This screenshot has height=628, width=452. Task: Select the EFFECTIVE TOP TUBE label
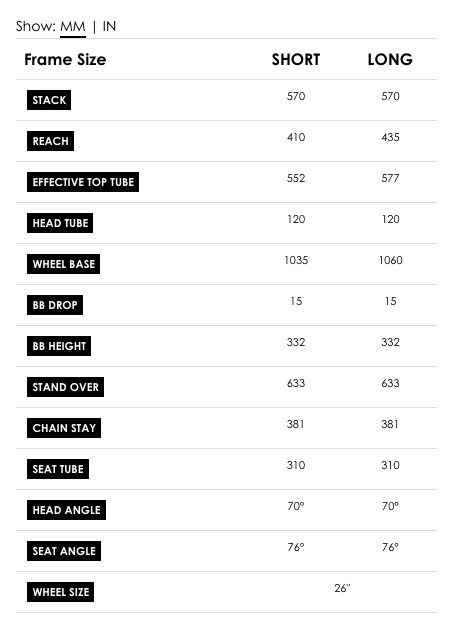[x=83, y=182]
